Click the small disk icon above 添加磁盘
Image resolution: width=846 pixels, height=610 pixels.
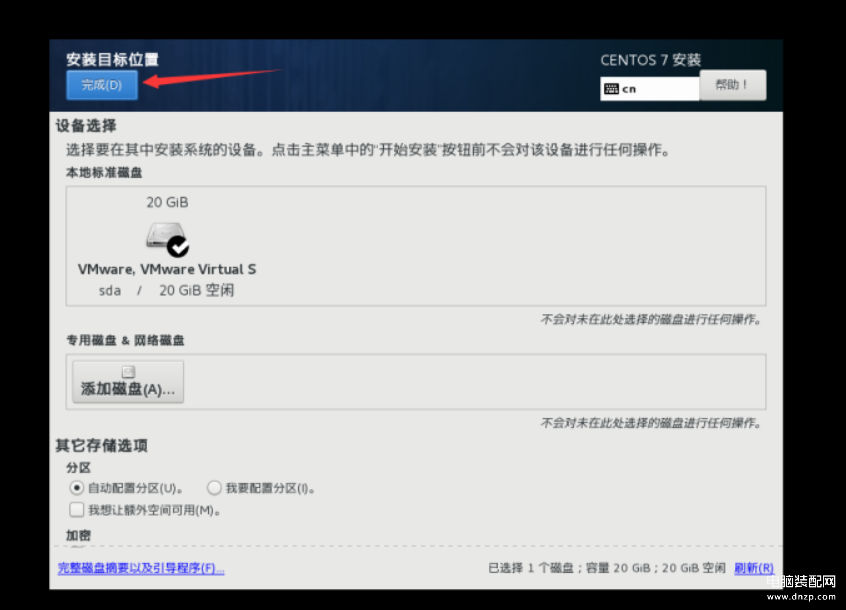(128, 372)
